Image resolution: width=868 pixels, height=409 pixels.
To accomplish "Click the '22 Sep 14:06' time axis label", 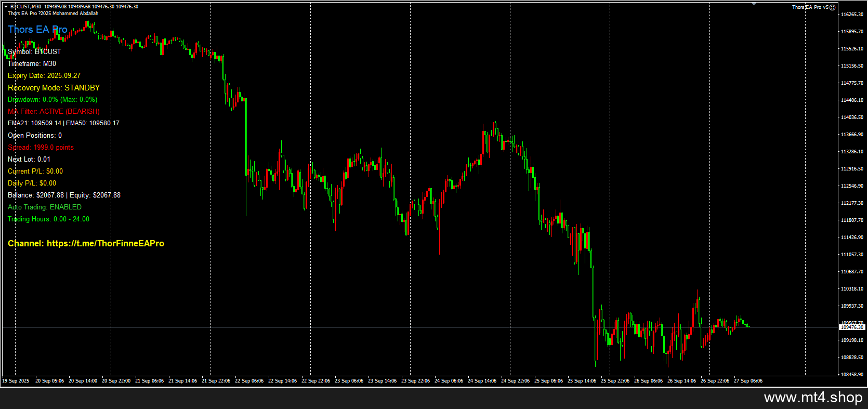I will pos(282,381).
